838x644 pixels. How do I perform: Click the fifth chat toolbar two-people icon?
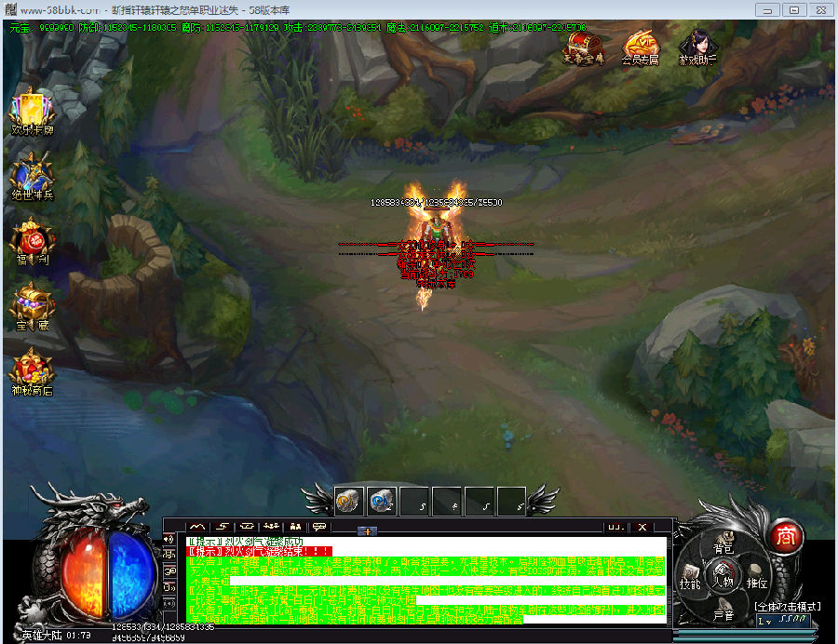[295, 527]
